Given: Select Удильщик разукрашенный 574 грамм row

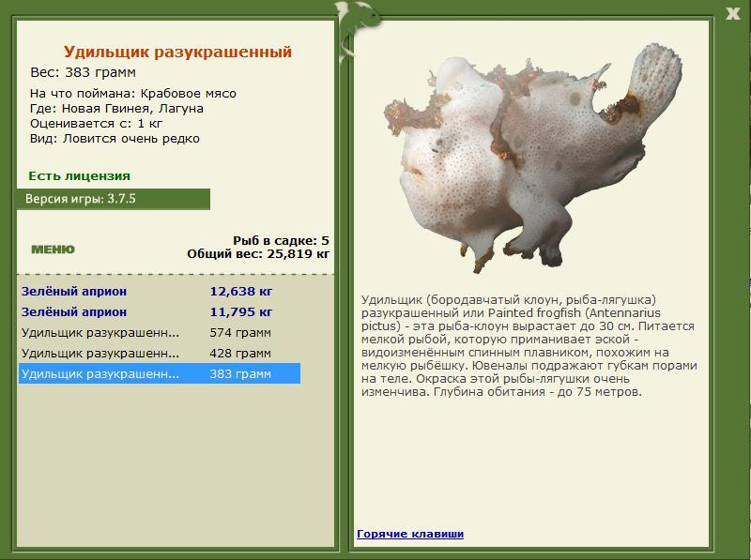Looking at the screenshot, I should click(160, 332).
